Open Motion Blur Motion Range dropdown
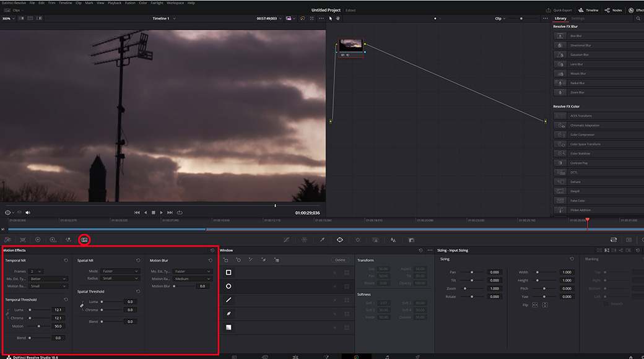Viewport: 644px width, 359px height. (192, 279)
